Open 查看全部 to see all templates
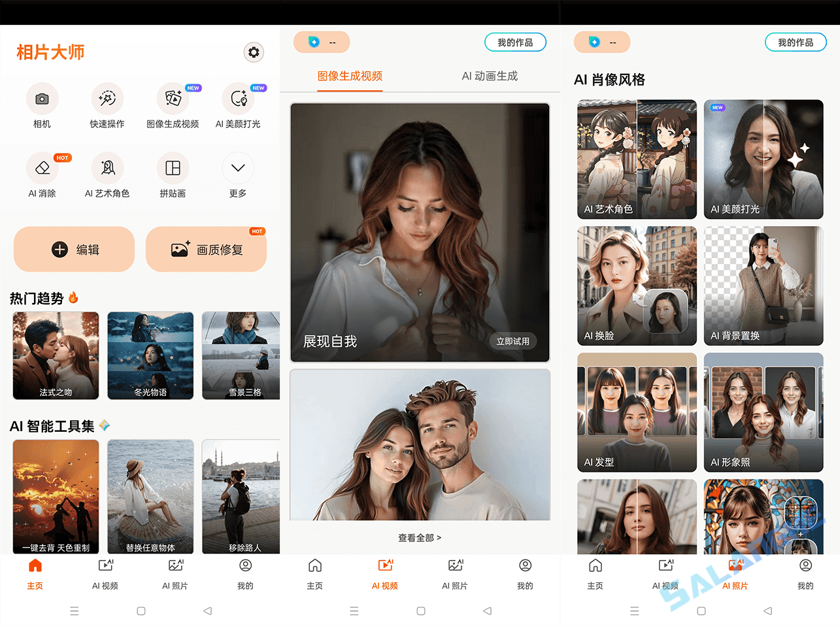 click(x=420, y=538)
